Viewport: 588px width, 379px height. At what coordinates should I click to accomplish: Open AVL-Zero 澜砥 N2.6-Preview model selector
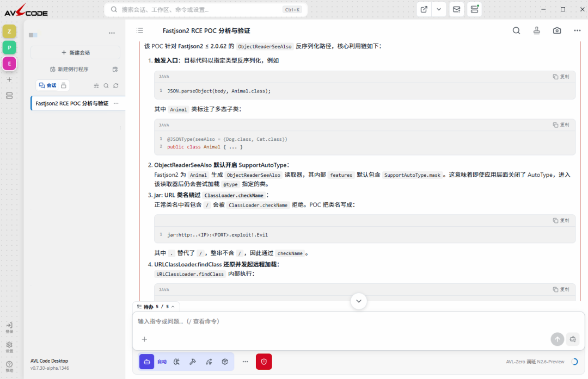click(x=535, y=362)
